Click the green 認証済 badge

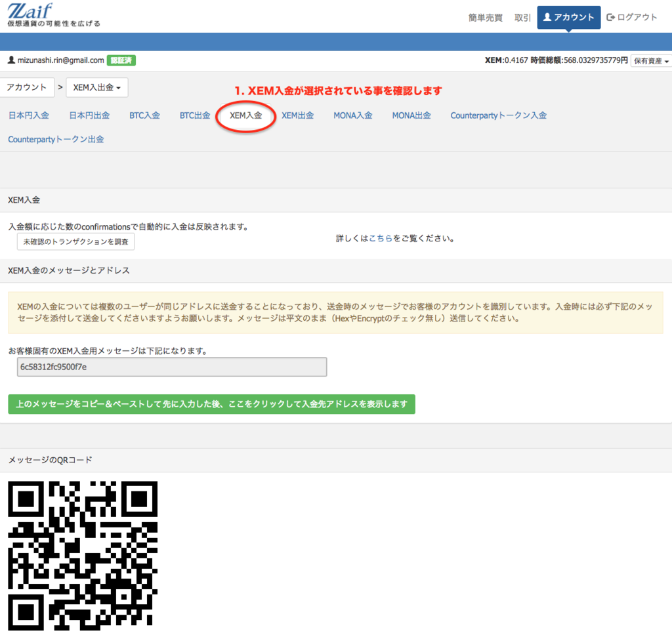pos(121,60)
